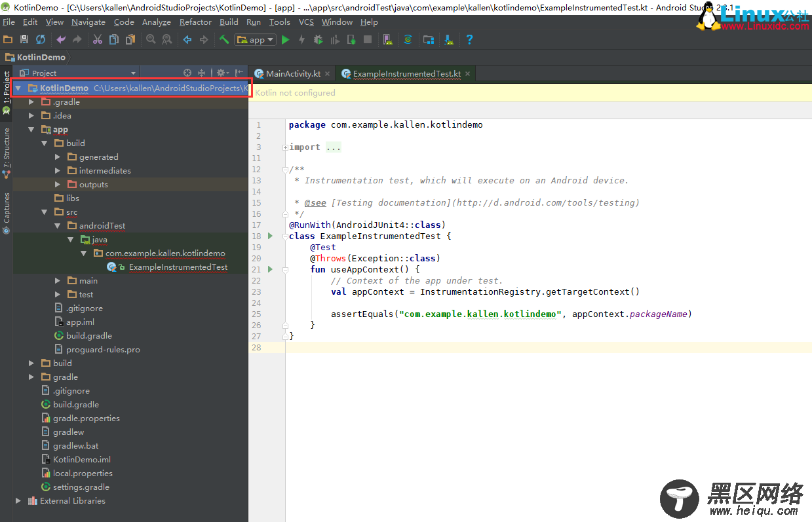Click the KotlinDemo navigation breadcrumb
Image resolution: width=812 pixels, height=522 pixels.
click(x=35, y=57)
